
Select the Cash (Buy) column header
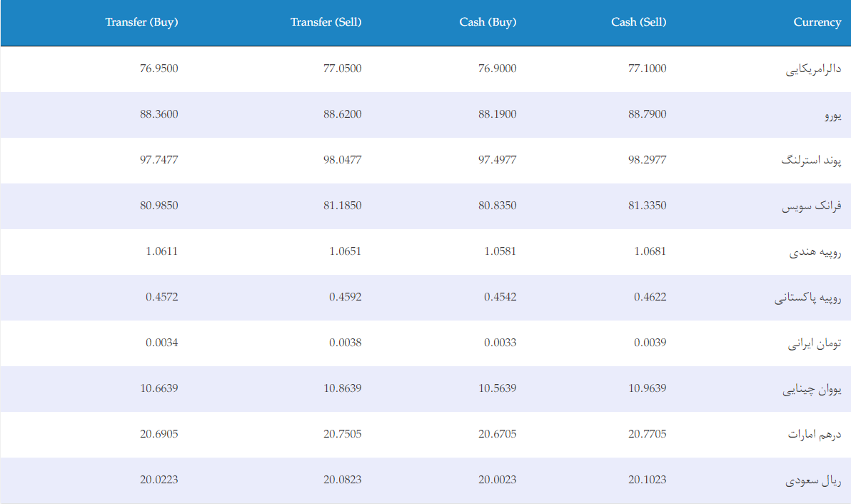click(488, 22)
